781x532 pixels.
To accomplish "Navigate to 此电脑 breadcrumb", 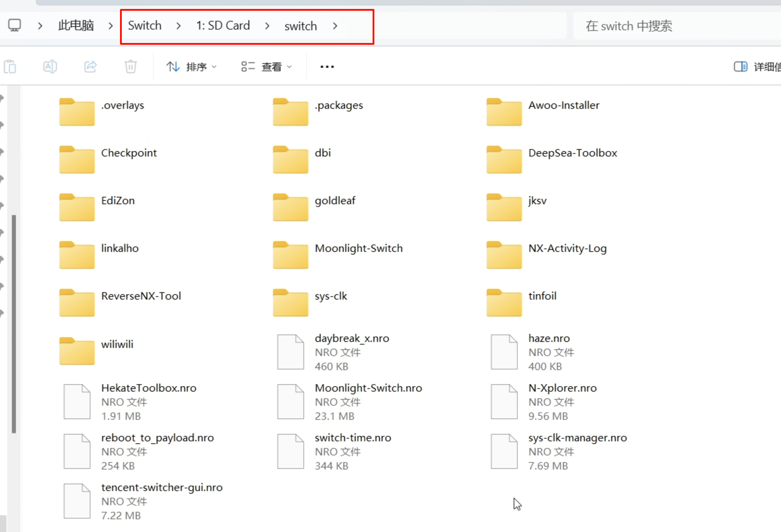I will pos(76,26).
